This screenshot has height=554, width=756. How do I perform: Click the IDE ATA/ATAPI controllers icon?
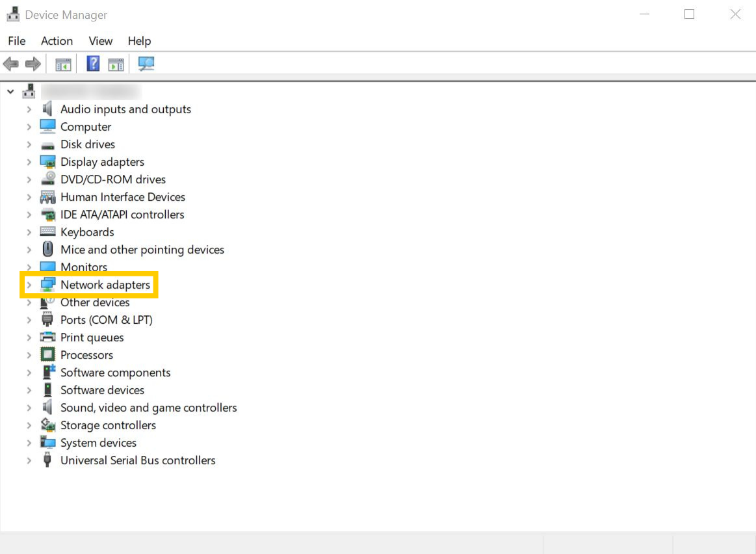click(48, 215)
